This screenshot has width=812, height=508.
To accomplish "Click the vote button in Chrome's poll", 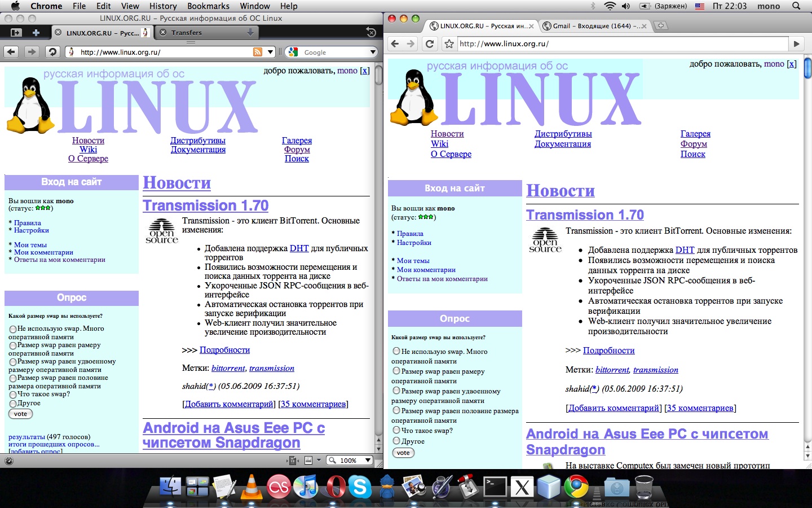I will pyautogui.click(x=403, y=453).
